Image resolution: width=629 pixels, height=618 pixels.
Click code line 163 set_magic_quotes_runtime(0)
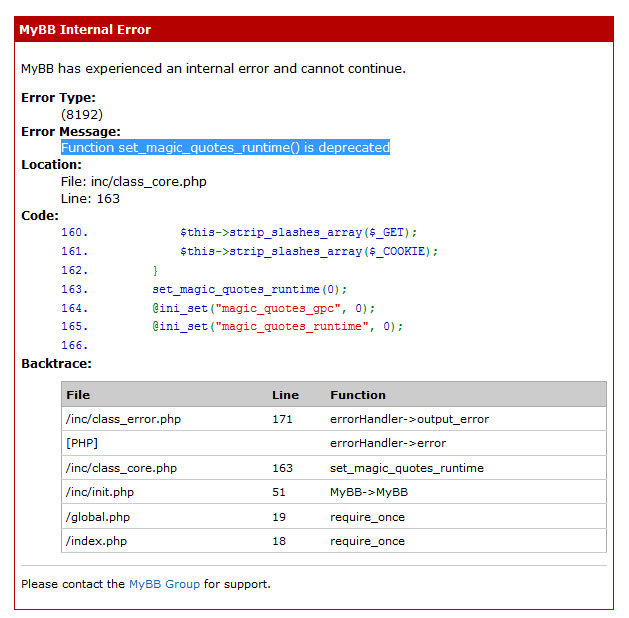(250, 289)
